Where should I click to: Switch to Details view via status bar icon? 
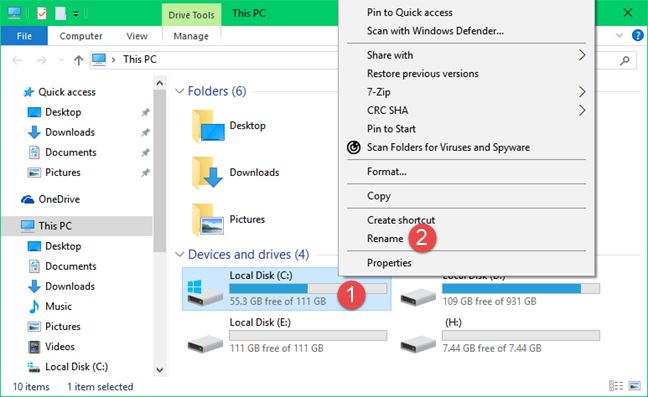[616, 386]
